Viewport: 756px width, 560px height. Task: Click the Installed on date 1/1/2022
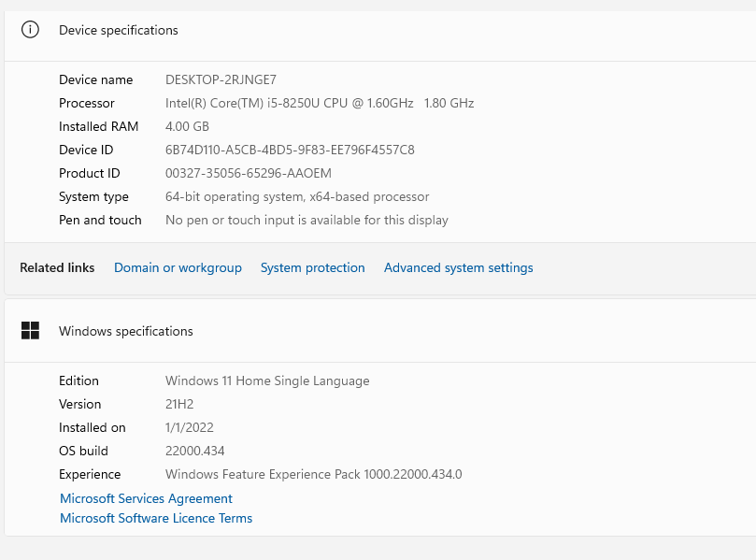190,427
